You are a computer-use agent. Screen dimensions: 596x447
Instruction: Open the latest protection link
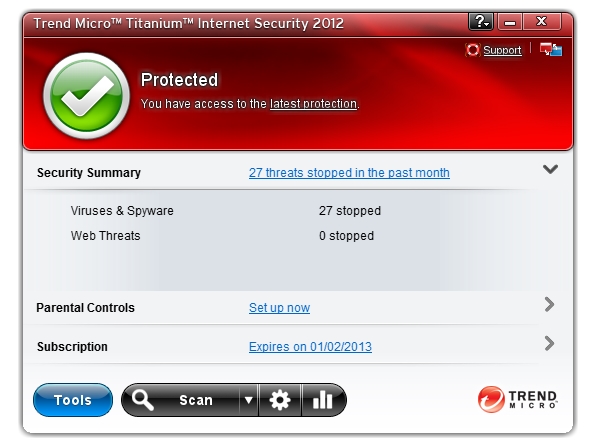[313, 104]
